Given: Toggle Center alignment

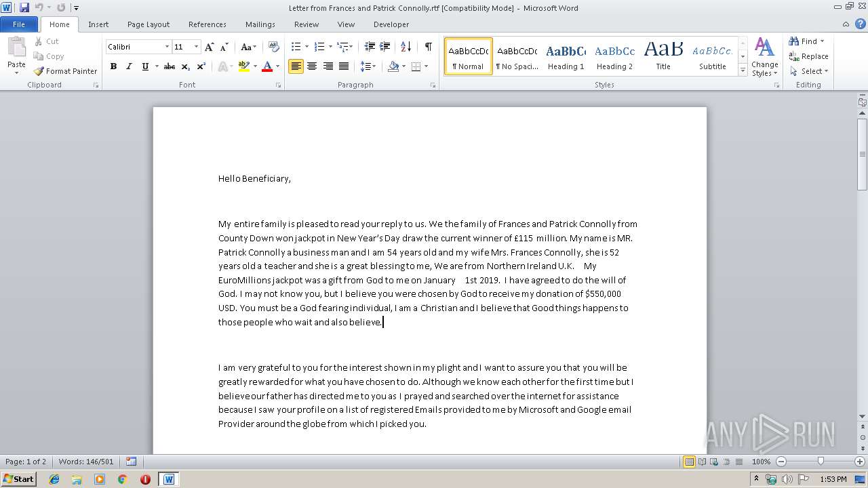Looking at the screenshot, I should pyautogui.click(x=312, y=66).
